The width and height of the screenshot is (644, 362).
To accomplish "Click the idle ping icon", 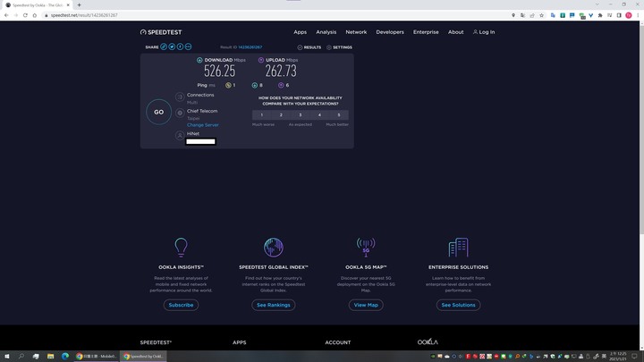I will (228, 86).
